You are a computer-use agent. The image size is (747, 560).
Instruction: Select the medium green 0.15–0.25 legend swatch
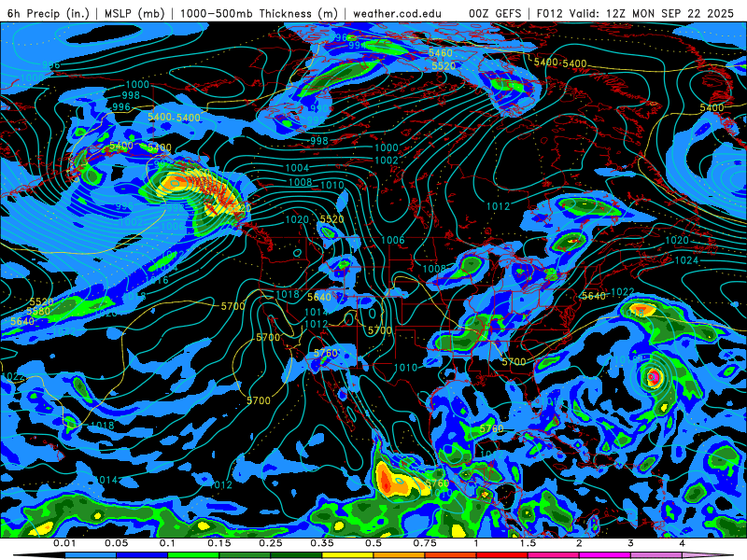tap(245, 555)
